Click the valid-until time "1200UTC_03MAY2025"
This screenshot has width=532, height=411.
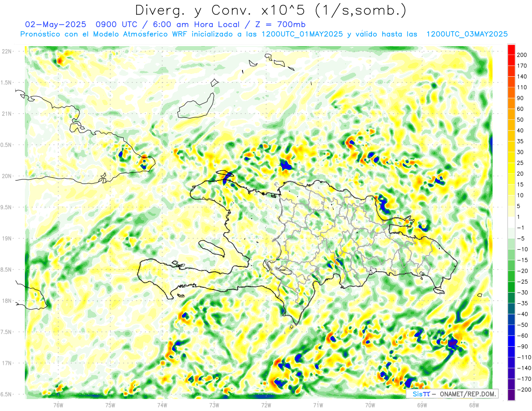click(x=467, y=34)
